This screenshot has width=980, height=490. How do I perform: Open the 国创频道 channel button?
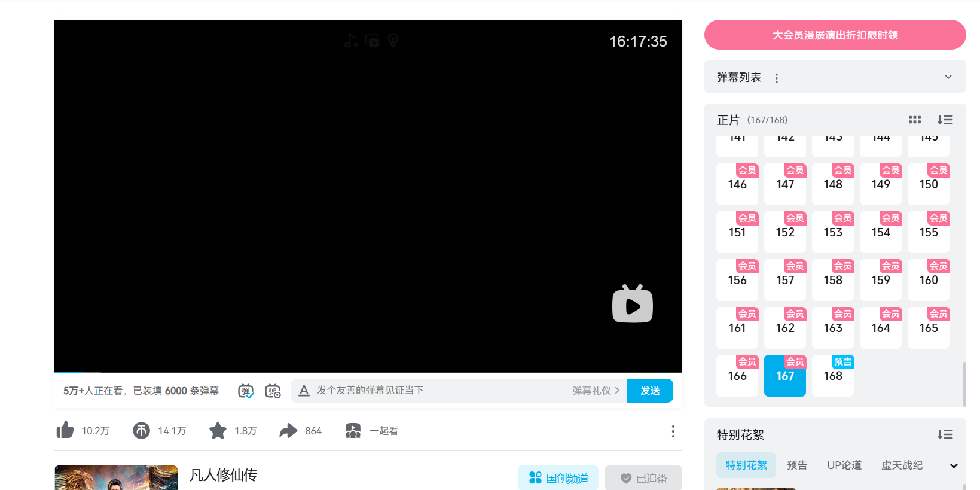coord(558,478)
